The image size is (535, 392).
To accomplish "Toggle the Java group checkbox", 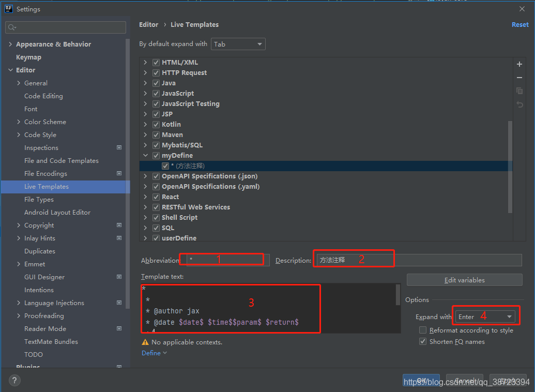I will coord(156,83).
